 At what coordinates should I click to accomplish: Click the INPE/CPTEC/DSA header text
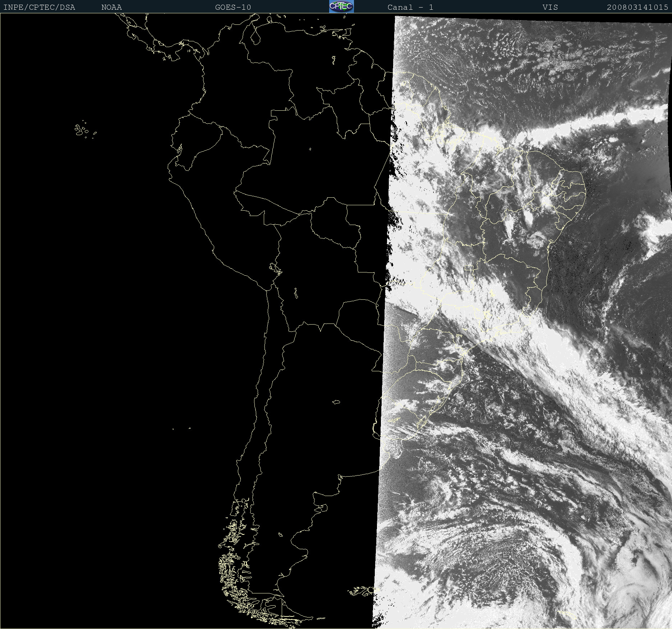coord(39,7)
